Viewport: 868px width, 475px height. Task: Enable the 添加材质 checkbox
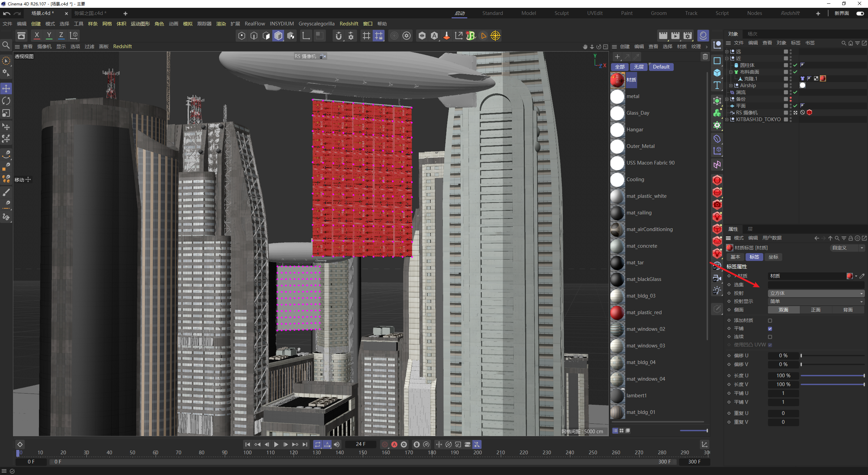pos(770,321)
